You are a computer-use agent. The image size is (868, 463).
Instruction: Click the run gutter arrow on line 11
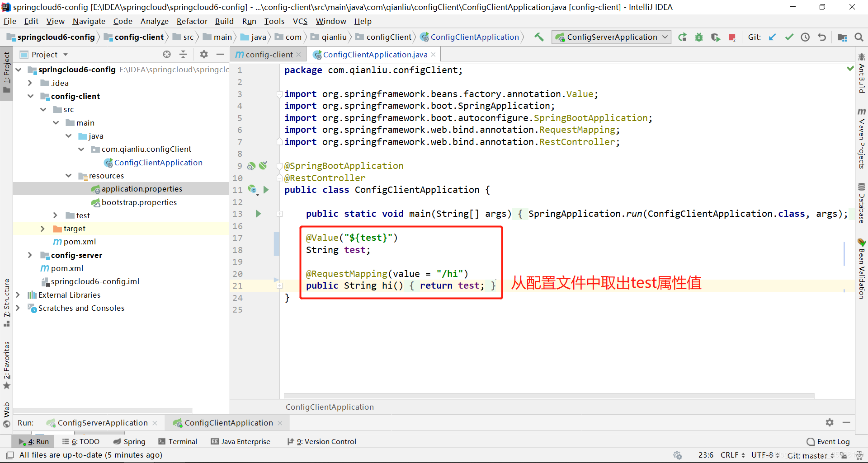click(x=266, y=190)
